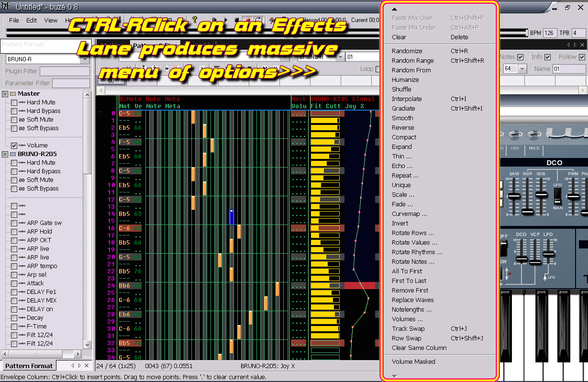
Task: Enable the ARP Hold parameter checkbox
Action: tap(14, 232)
